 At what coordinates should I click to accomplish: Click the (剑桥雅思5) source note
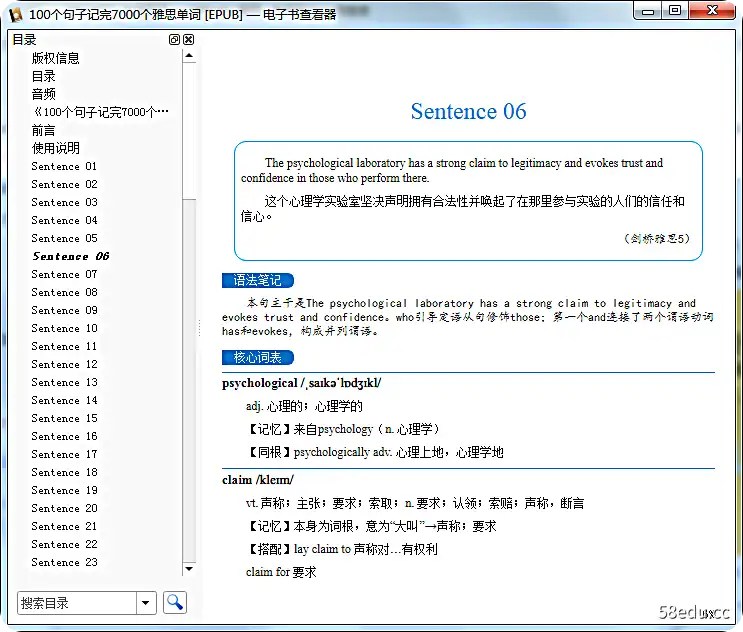pyautogui.click(x=657, y=238)
